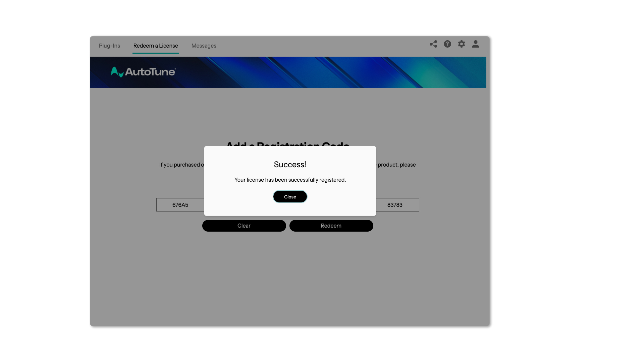The width and height of the screenshot is (644, 362).
Task: Open the Messages tab
Action: tap(204, 46)
